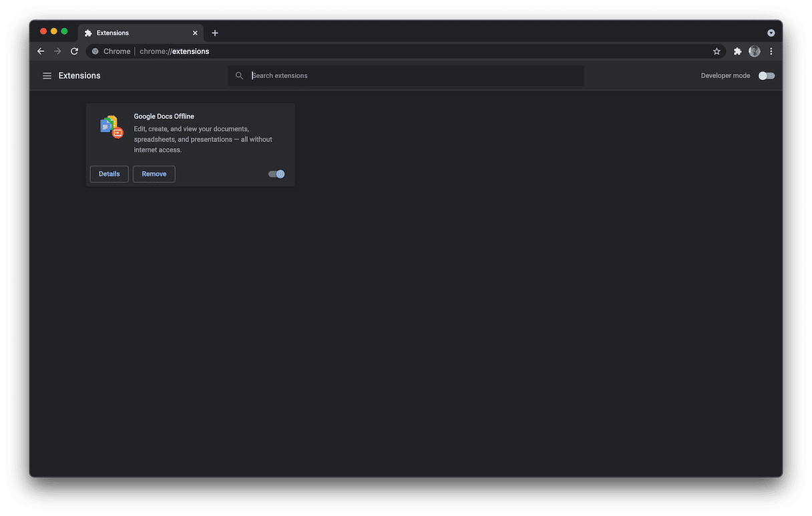Viewport: 812px width, 516px height.
Task: Open the Extensions puzzle-piece toolbar icon
Action: [x=737, y=51]
